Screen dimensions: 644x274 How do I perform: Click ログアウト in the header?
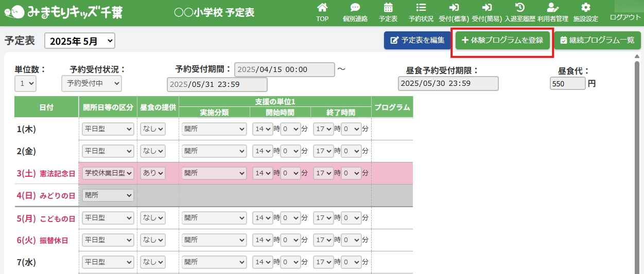625,17
